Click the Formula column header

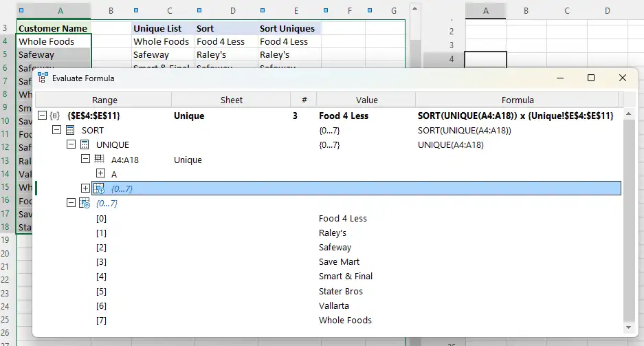pyautogui.click(x=517, y=100)
